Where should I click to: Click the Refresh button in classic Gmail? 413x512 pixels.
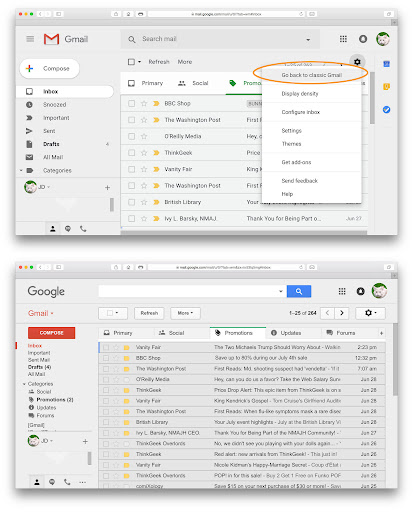point(149,313)
